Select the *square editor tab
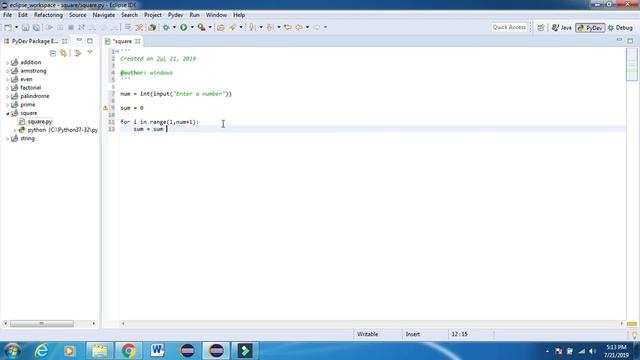 point(122,41)
